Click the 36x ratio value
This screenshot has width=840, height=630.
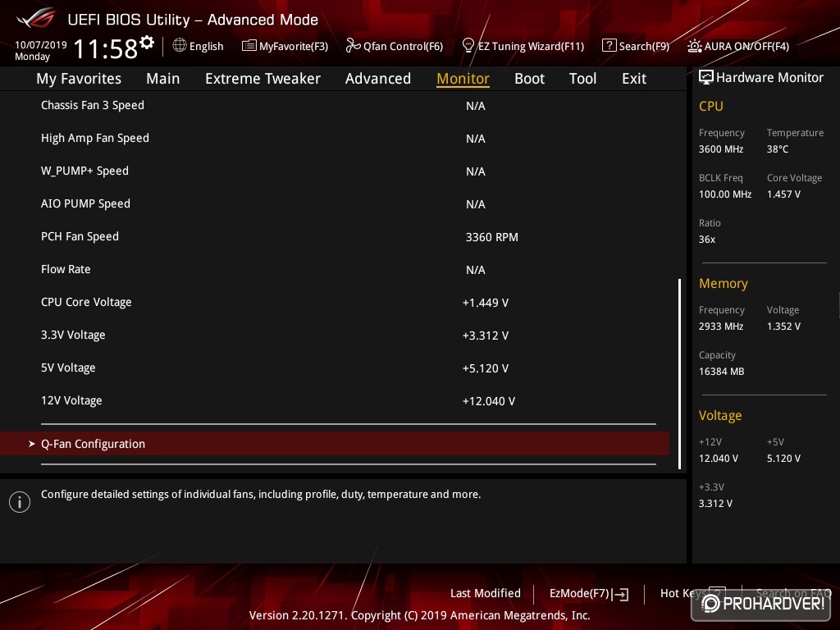[x=706, y=240]
